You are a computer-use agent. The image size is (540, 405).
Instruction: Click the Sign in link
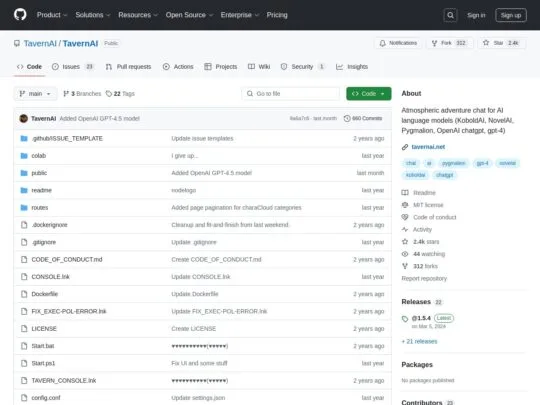point(476,15)
